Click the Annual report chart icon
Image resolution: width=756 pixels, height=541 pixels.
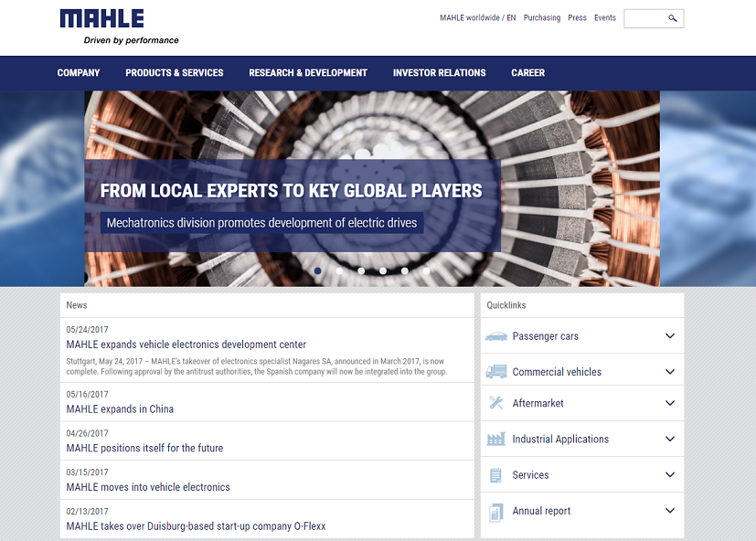(495, 512)
